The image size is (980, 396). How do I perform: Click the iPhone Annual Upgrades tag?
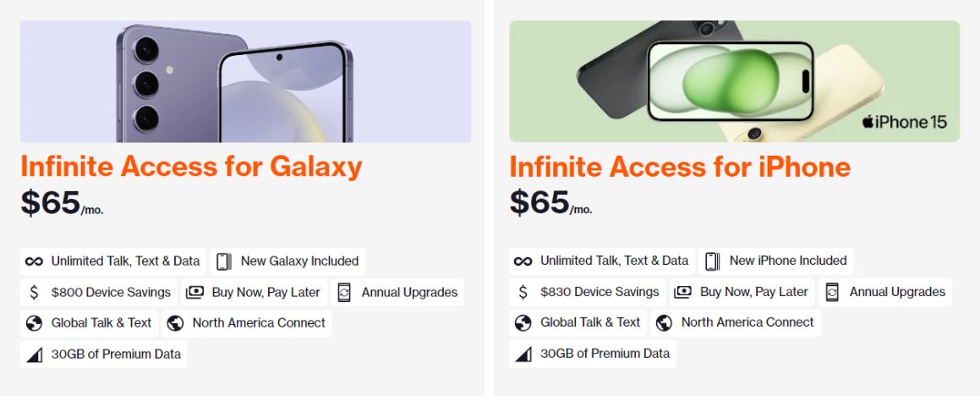[885, 292]
